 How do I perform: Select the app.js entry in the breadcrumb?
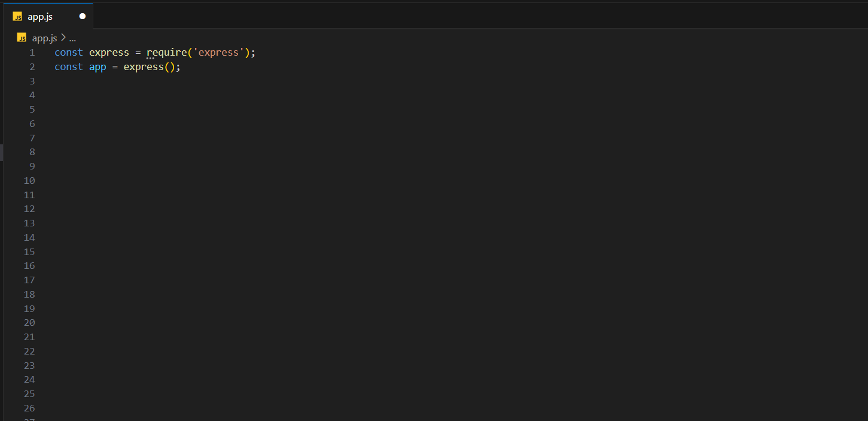(x=44, y=37)
